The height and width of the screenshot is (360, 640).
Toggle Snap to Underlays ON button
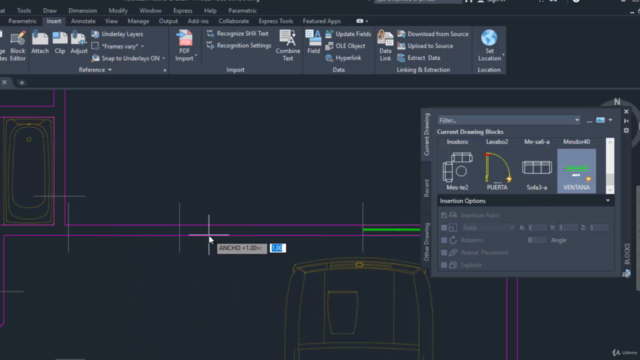(x=126, y=58)
